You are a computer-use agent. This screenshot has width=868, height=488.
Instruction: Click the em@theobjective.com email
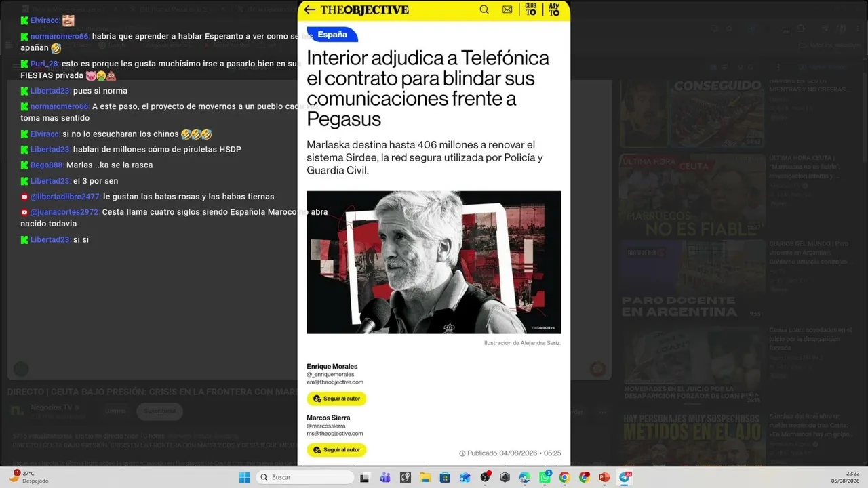pos(335,382)
